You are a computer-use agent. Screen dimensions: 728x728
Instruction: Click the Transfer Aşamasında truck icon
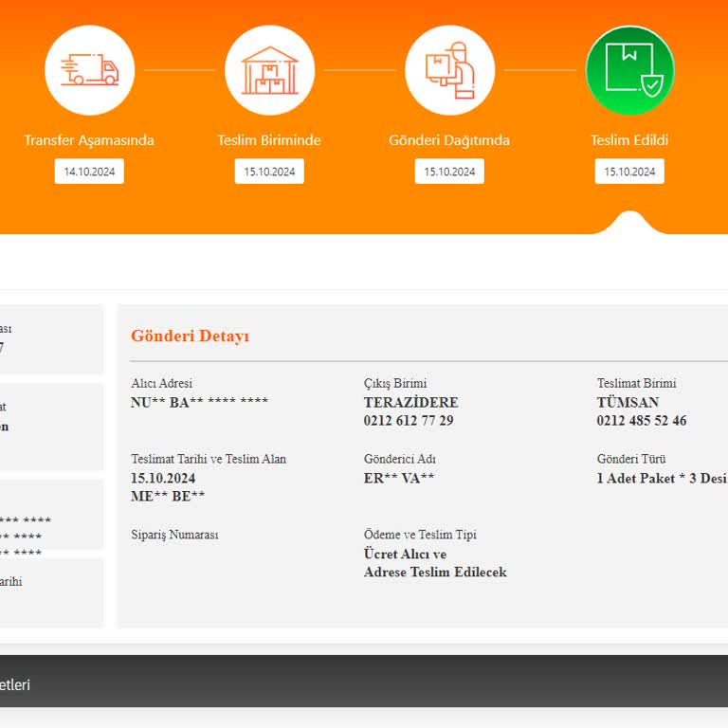[x=89, y=70]
